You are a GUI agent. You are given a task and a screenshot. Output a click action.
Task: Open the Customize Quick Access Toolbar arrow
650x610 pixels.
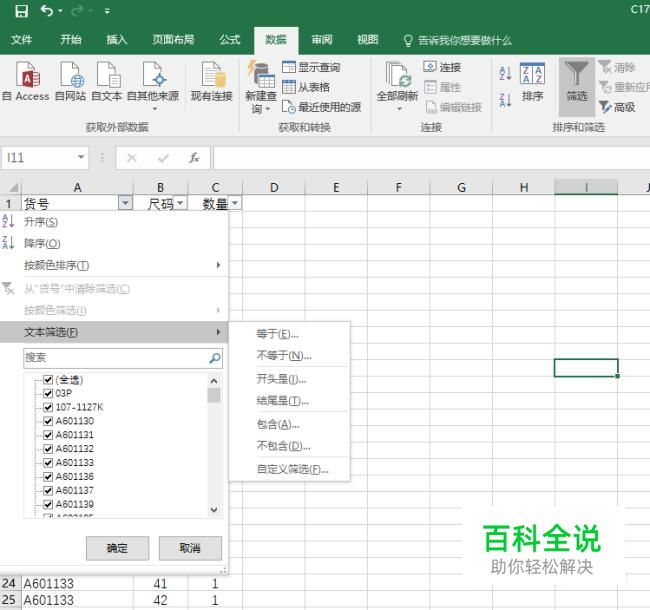(x=107, y=11)
